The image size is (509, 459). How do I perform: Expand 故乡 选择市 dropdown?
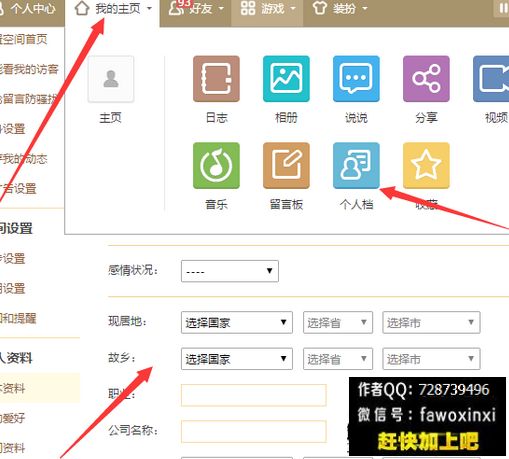[431, 359]
